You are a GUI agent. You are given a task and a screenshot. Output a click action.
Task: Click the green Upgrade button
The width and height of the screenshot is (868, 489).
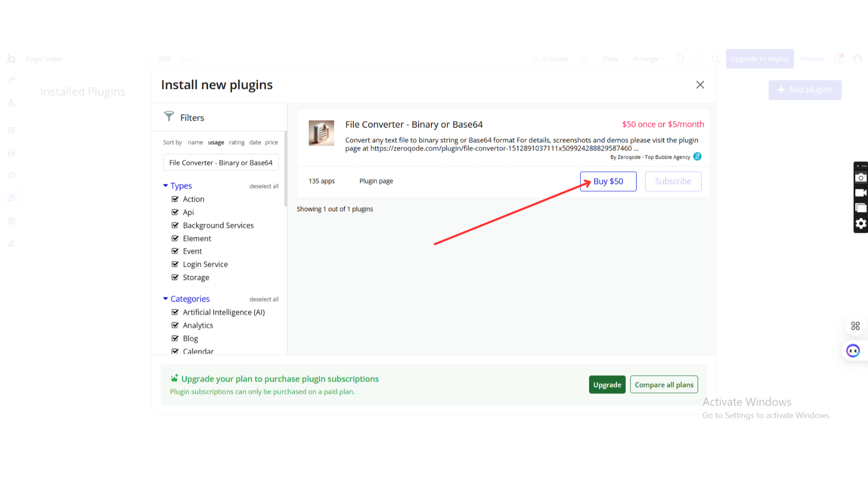coord(607,385)
